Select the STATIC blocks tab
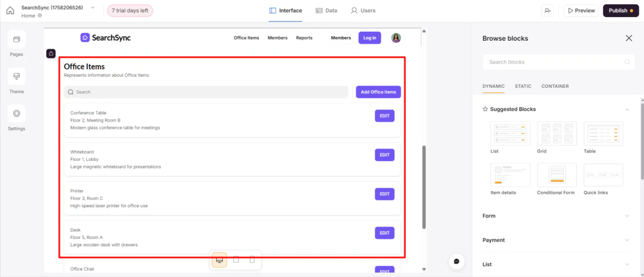The height and width of the screenshot is (277, 644). (523, 86)
